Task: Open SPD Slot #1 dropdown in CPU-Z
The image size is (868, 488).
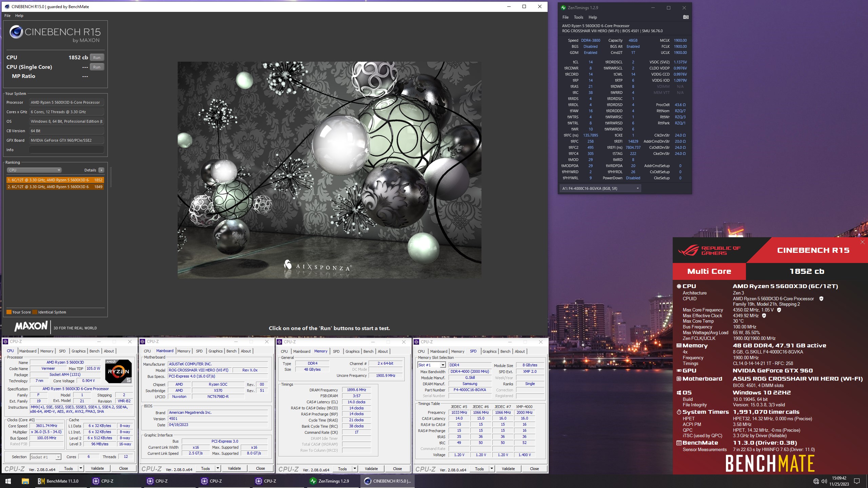Action: 431,365
